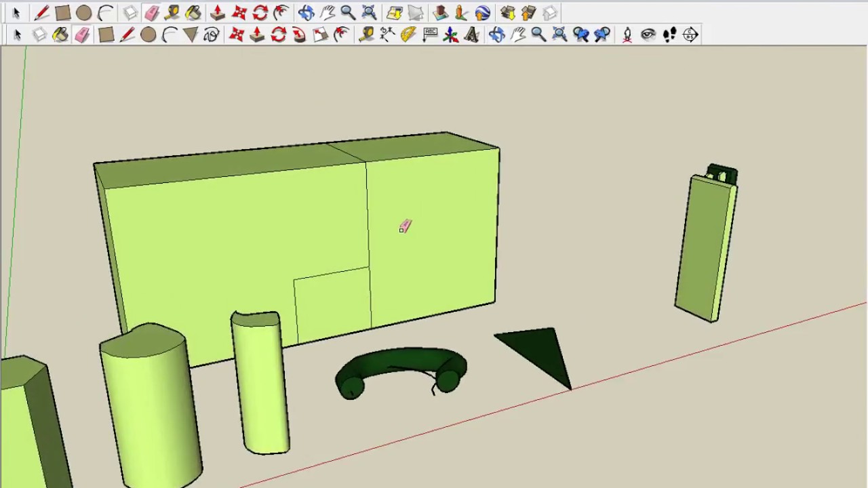This screenshot has height=488, width=868.
Task: Select the 3D Text tool
Action: [471, 35]
